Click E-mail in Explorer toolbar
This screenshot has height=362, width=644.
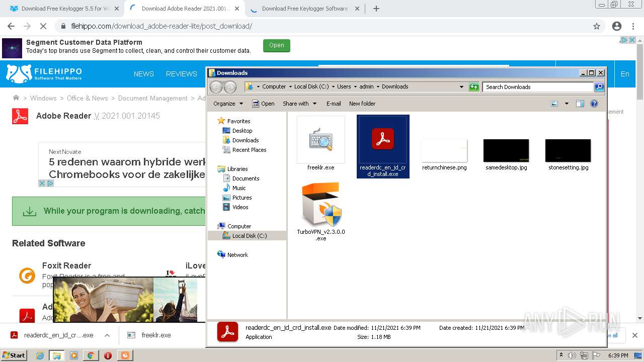[x=334, y=104]
